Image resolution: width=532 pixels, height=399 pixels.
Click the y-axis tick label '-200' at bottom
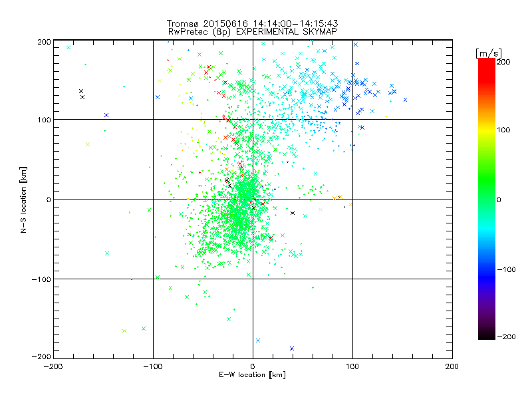[x=41, y=356]
